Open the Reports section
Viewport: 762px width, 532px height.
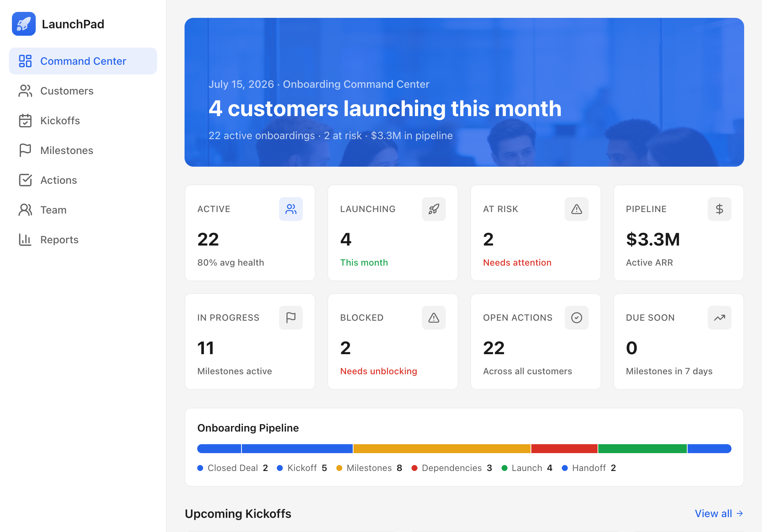click(x=83, y=240)
